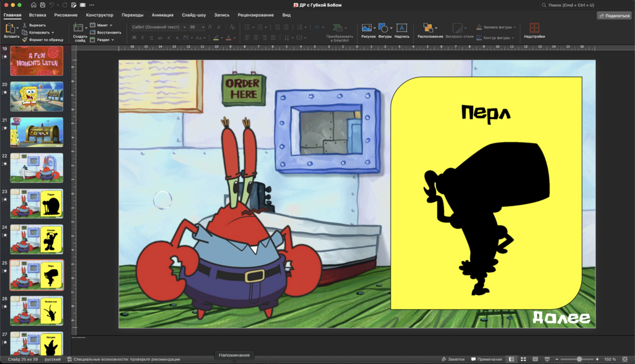Image resolution: width=635 pixels, height=364 pixels.
Task: Click the Redo arrow icon
Action: [64, 5]
